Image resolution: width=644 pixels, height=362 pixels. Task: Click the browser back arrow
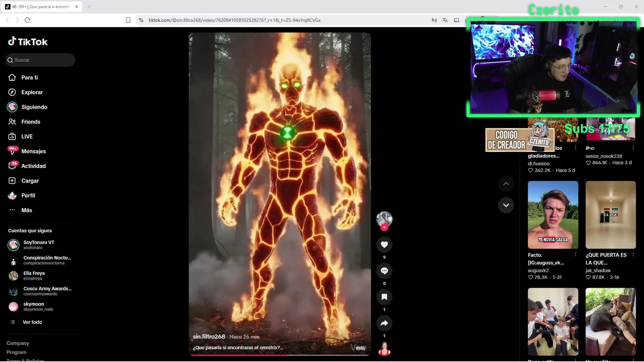7,20
